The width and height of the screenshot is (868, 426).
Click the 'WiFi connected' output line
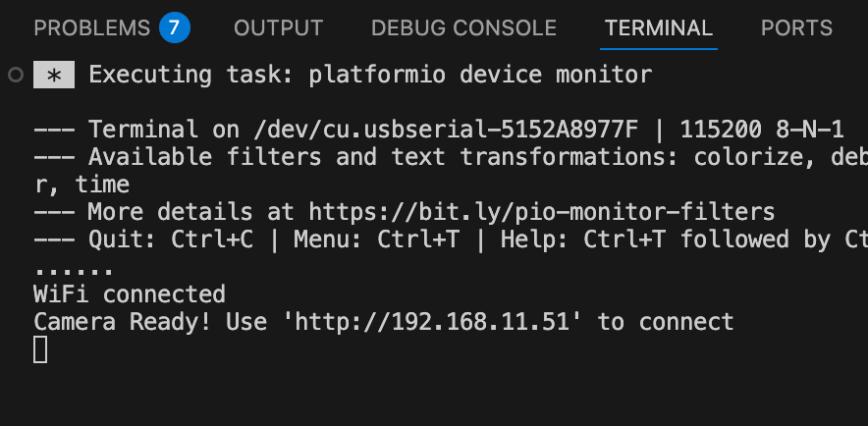coord(130,294)
